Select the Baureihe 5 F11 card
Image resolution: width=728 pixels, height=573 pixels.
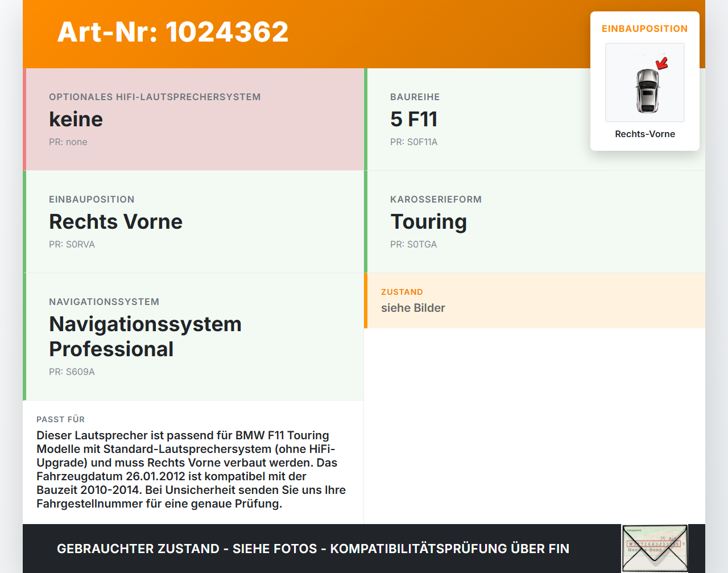point(535,119)
